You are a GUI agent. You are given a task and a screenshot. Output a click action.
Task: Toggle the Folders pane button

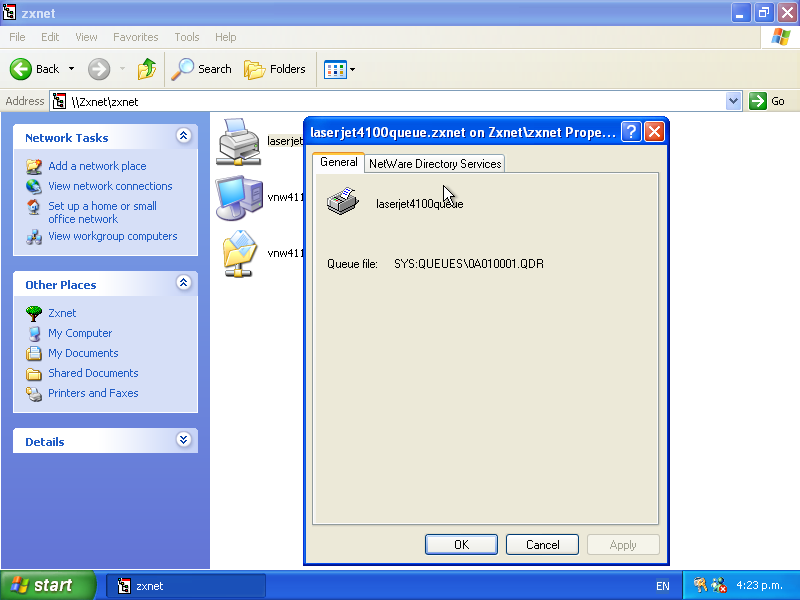275,69
